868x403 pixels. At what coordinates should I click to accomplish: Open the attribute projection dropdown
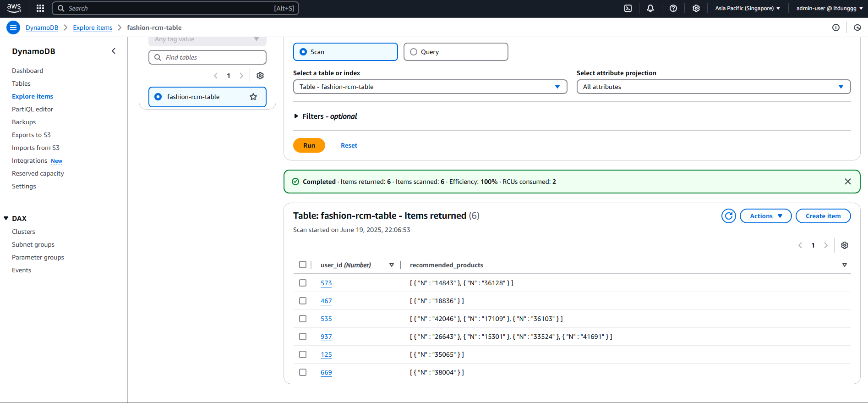[714, 87]
